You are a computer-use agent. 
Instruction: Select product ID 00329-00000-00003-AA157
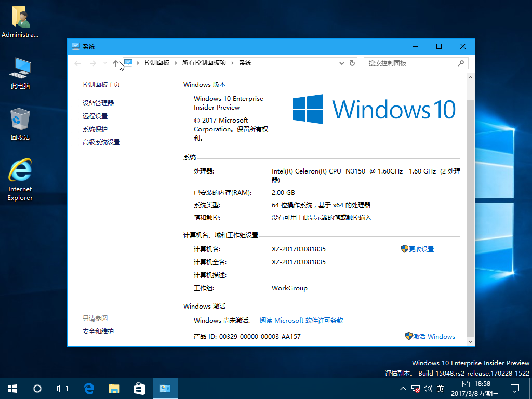pos(260,336)
